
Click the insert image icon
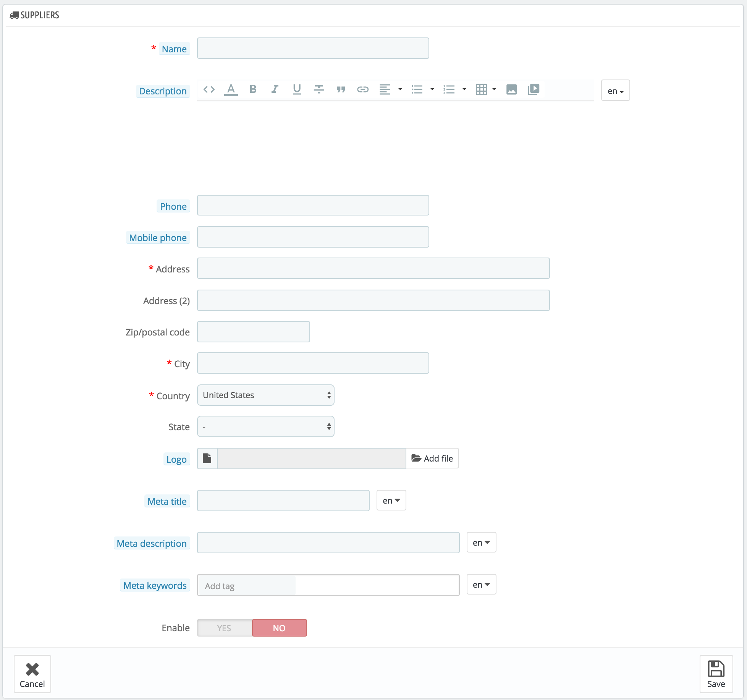coord(511,89)
